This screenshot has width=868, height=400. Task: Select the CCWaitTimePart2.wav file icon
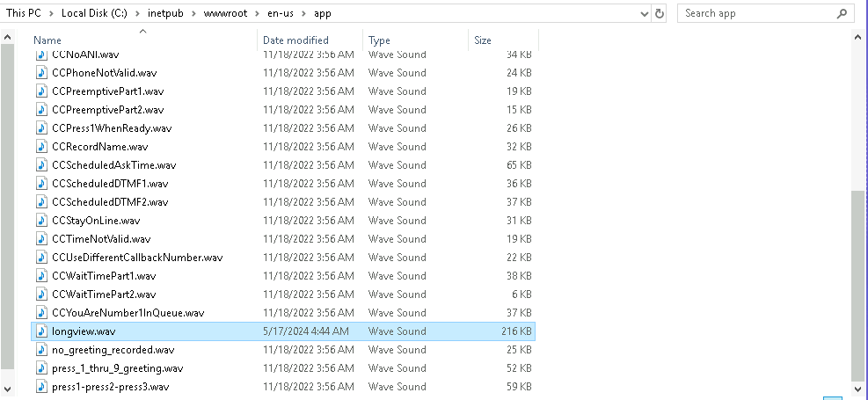click(41, 295)
